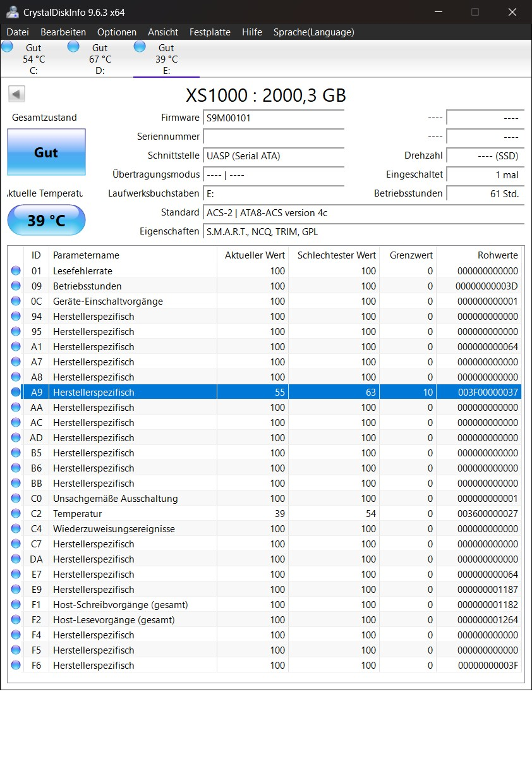Screen dimensions: 532x761
Task: Click the status orb for ID DA row
Action: 16,559
